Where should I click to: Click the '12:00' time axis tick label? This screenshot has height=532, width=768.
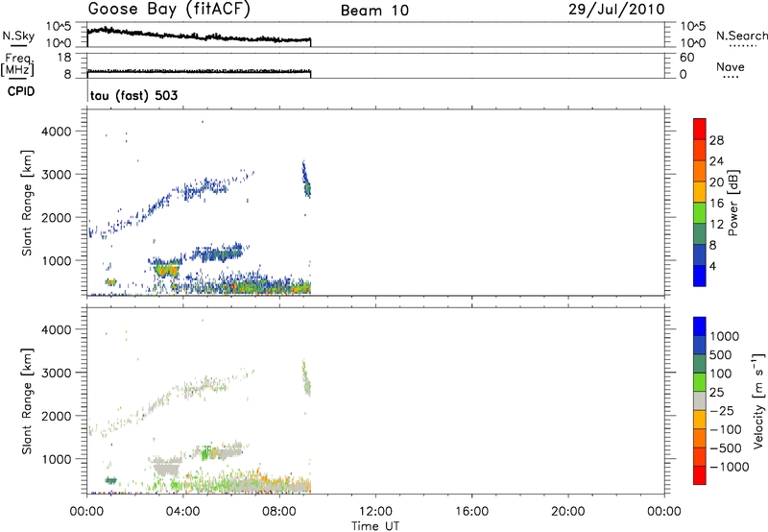[375, 512]
